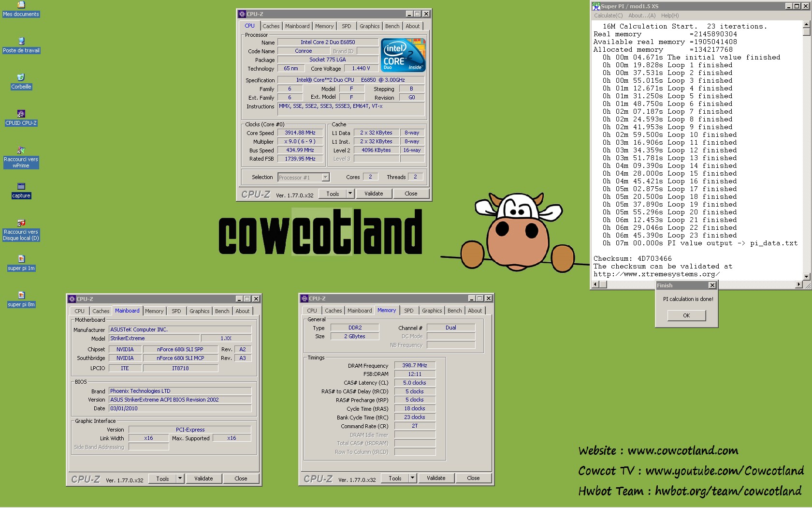Screen dimensions: 812x508
Task: Click Super PI title bar icon
Action: click(596, 6)
